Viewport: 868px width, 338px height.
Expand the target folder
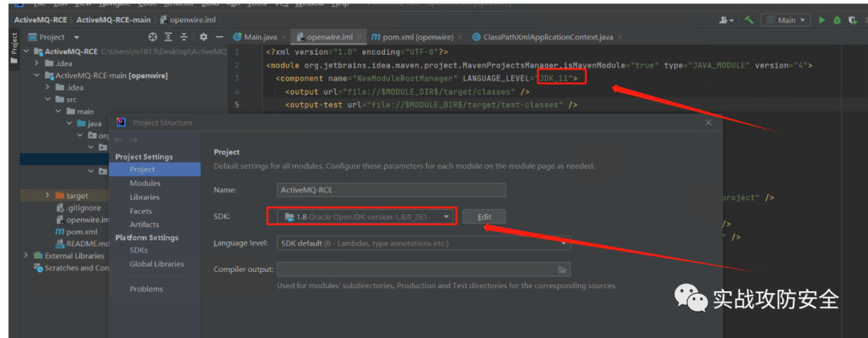48,196
